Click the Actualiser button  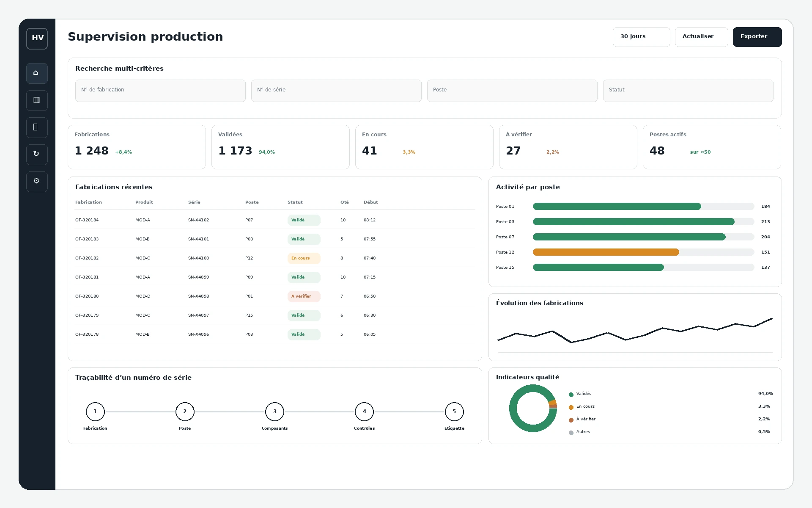click(701, 37)
